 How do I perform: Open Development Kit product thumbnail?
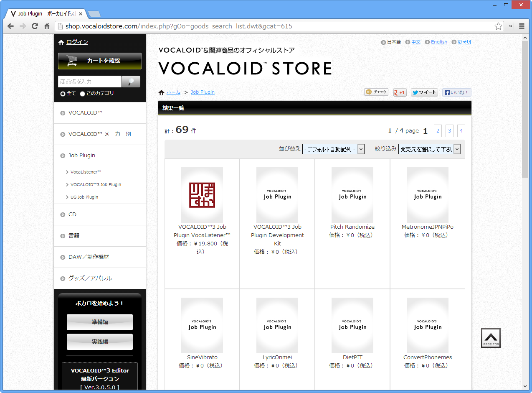point(277,195)
